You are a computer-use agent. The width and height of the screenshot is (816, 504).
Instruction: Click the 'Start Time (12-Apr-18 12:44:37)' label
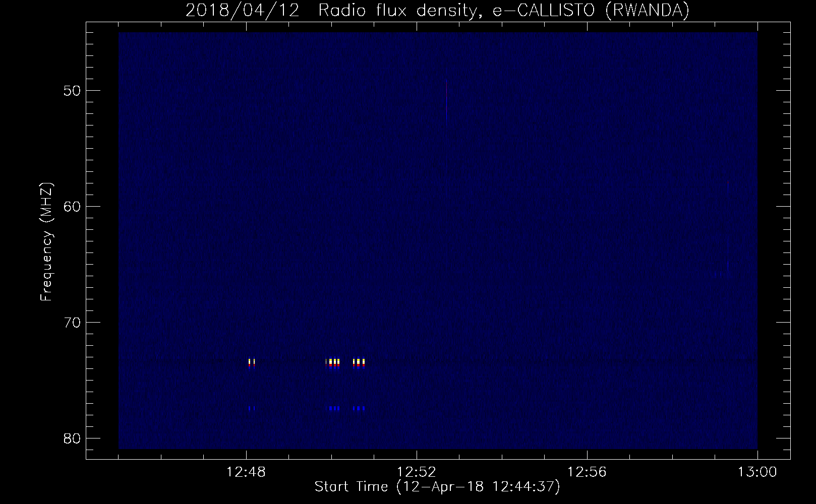pyautogui.click(x=437, y=487)
